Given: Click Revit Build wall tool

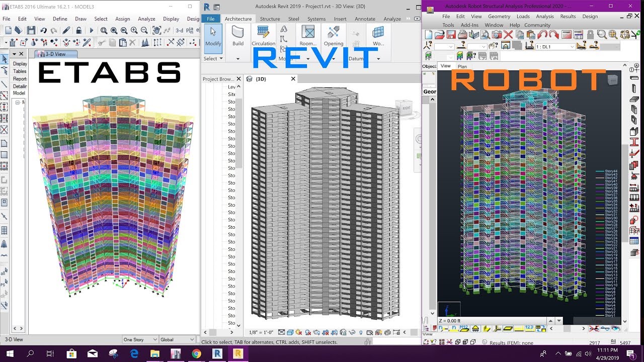Looking at the screenshot, I should 238,36.
